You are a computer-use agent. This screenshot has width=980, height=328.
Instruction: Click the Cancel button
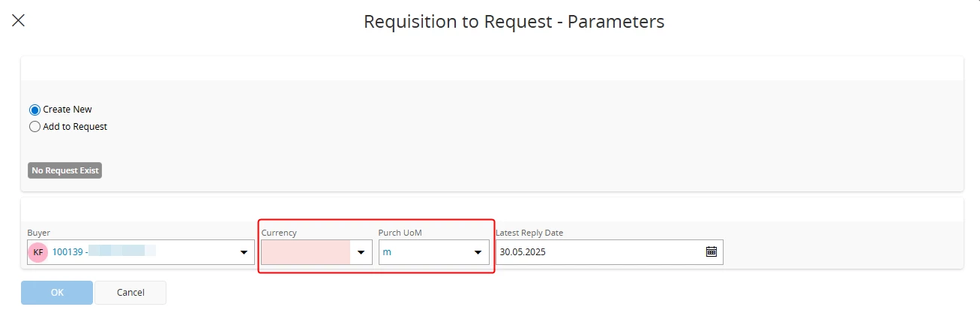(130, 293)
